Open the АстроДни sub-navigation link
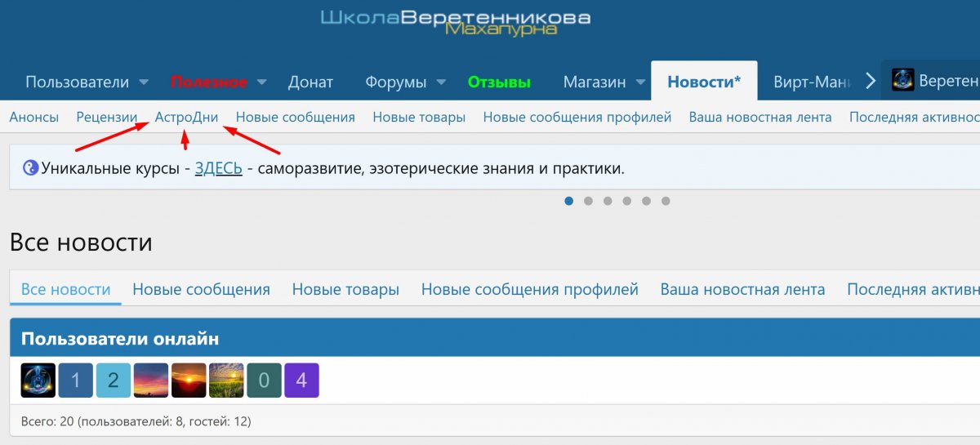This screenshot has width=980, height=445. (186, 117)
